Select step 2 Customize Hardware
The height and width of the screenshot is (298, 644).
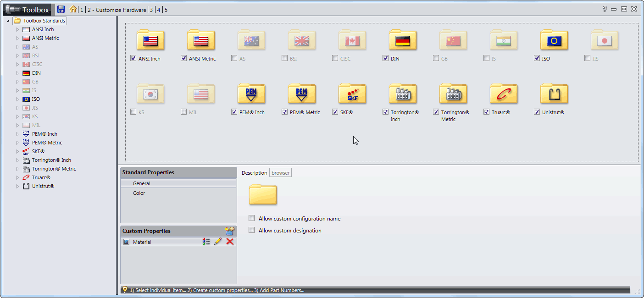[117, 10]
